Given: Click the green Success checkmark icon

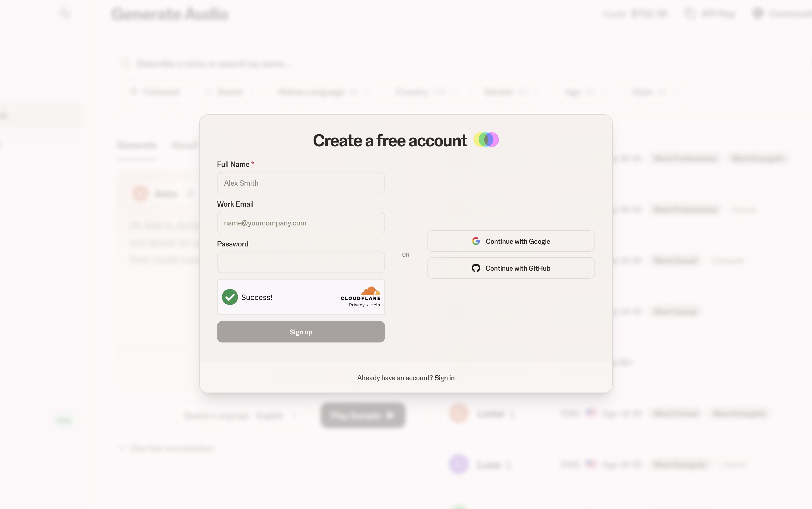Looking at the screenshot, I should [x=230, y=297].
